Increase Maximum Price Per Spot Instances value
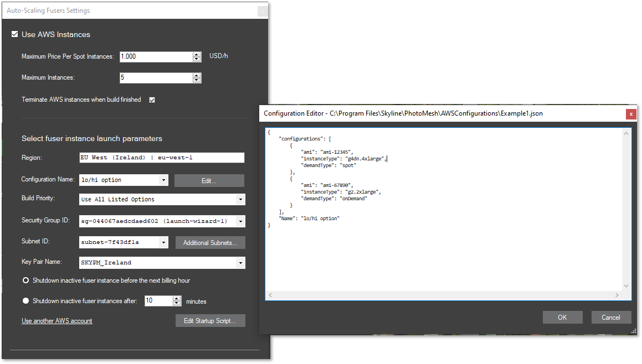 tap(197, 54)
